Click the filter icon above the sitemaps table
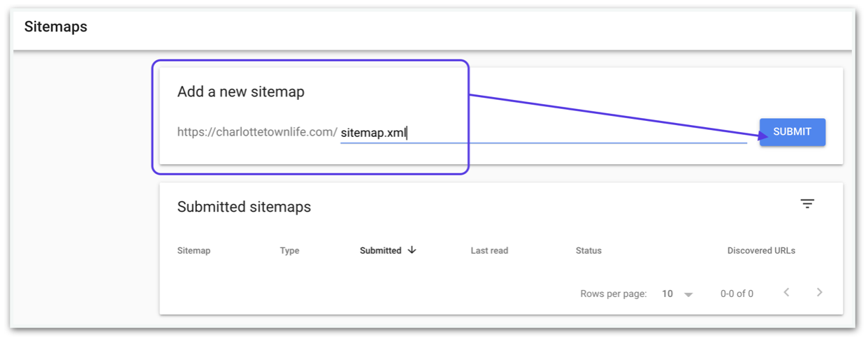This screenshot has width=868, height=341. tap(807, 204)
